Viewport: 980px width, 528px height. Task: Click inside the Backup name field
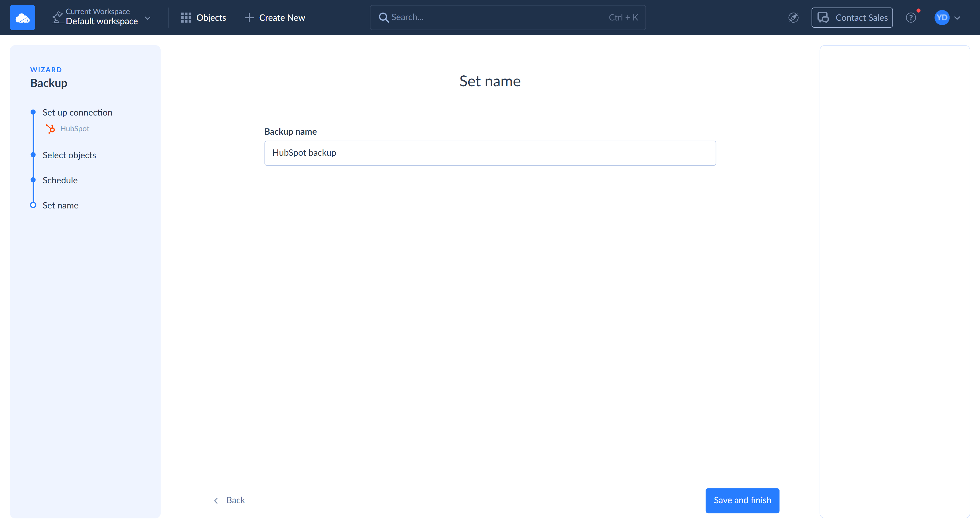(490, 153)
